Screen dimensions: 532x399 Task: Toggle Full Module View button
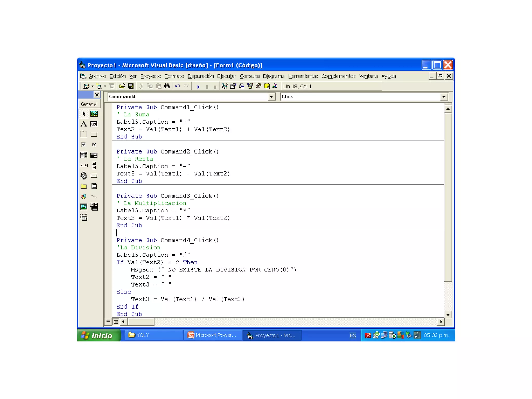click(x=116, y=322)
